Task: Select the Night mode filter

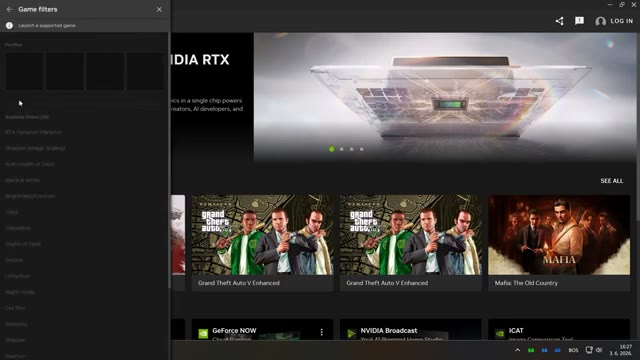Action: click(20, 292)
